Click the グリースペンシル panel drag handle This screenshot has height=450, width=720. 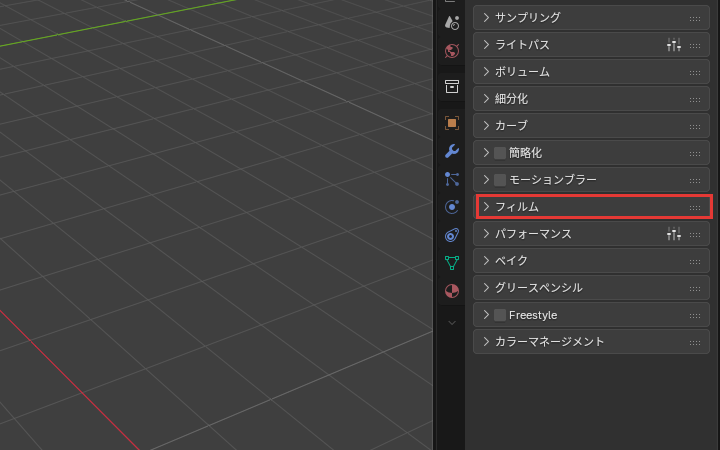pyautogui.click(x=695, y=289)
